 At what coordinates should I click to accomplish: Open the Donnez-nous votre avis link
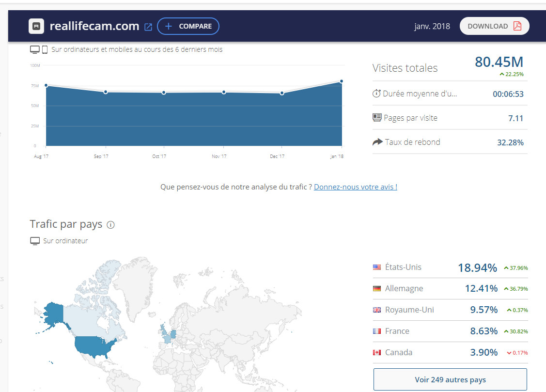pyautogui.click(x=356, y=187)
